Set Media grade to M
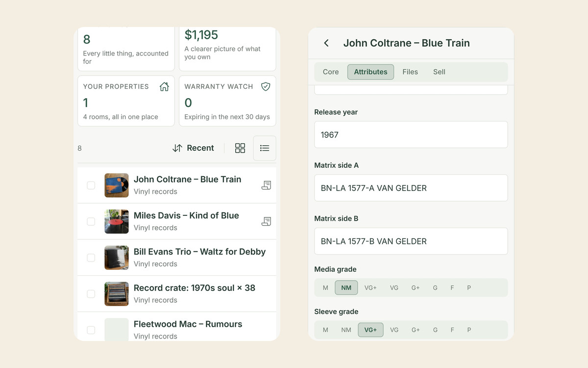The width and height of the screenshot is (588, 368). pyautogui.click(x=325, y=288)
